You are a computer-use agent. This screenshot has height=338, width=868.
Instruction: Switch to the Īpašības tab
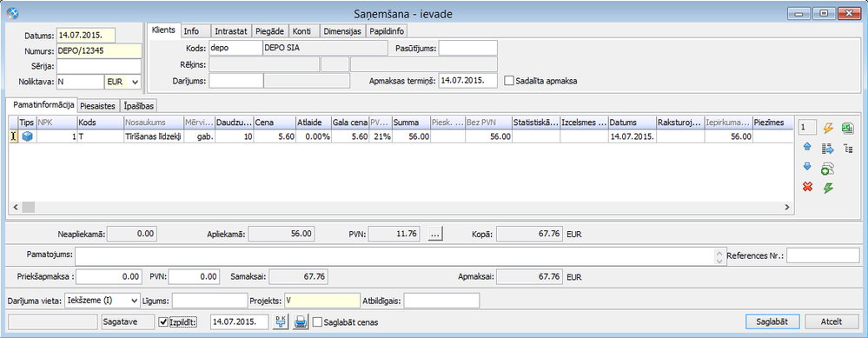pyautogui.click(x=138, y=106)
